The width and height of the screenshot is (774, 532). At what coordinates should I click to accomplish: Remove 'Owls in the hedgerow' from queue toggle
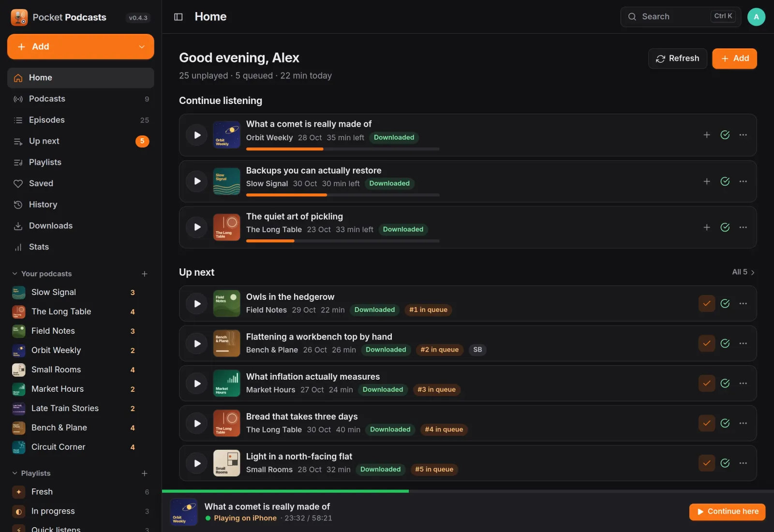pos(707,304)
